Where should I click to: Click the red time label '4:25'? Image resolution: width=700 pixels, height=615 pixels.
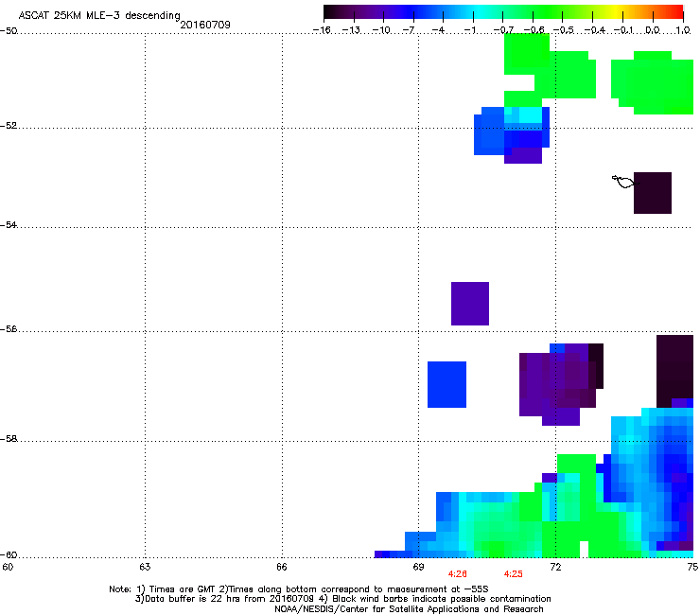(514, 574)
